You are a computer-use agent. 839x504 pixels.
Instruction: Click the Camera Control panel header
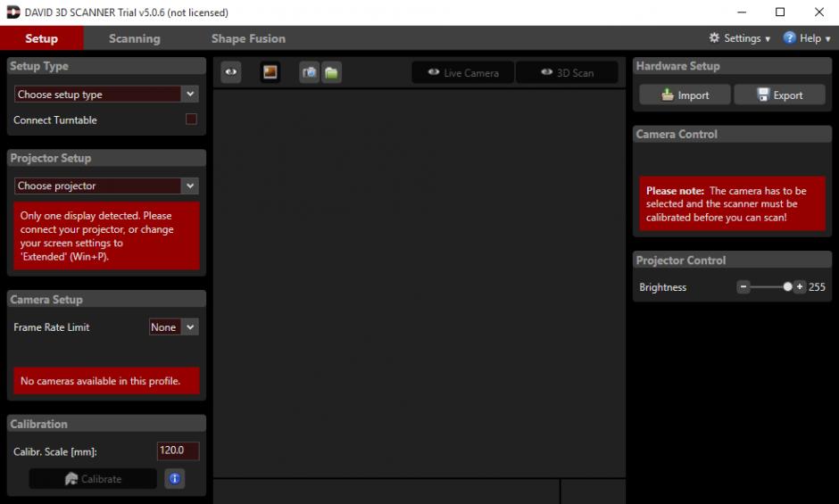coord(733,134)
